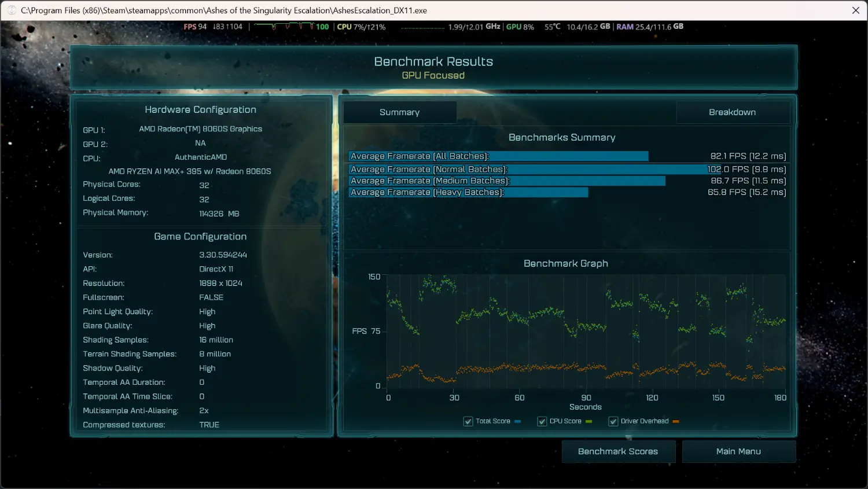
Task: Select Average Framerate (Medium Batches) bar
Action: coord(507,181)
